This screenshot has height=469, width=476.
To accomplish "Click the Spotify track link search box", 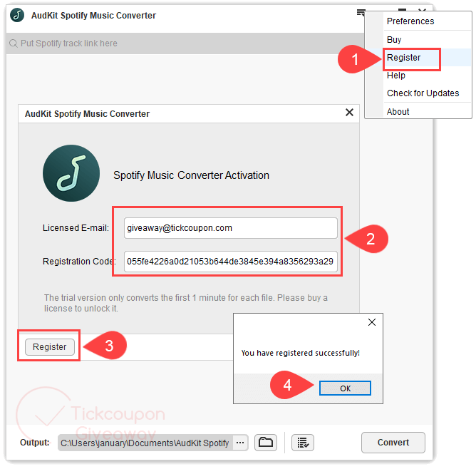I will 185,43.
